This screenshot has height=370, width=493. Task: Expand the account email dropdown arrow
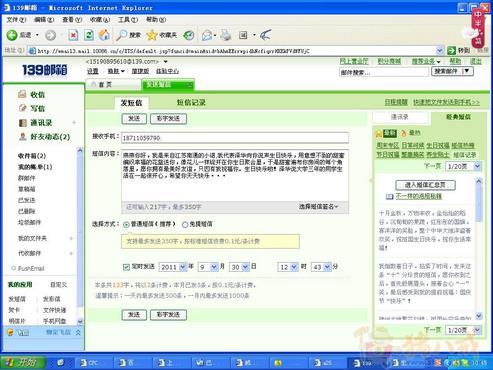(165, 62)
